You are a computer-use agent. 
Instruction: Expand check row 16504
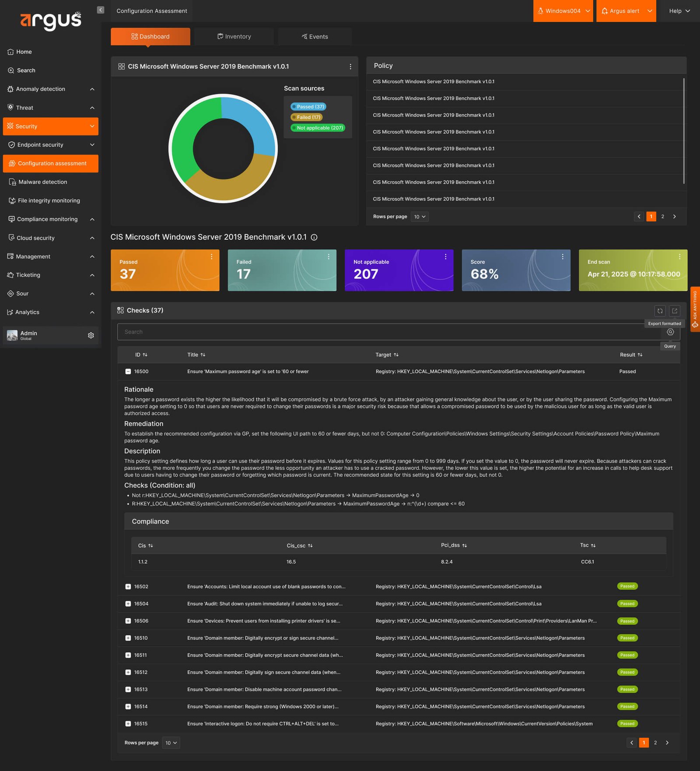[128, 604]
